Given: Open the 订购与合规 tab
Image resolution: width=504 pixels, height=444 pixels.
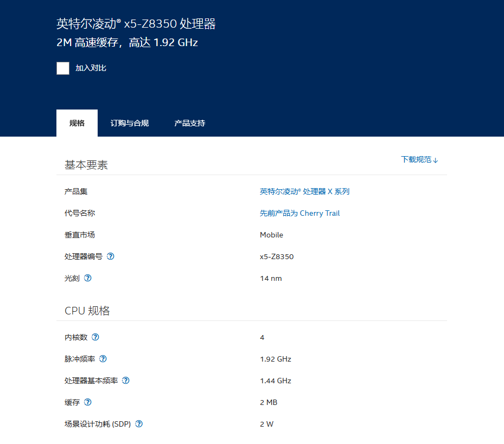Looking at the screenshot, I should point(130,123).
